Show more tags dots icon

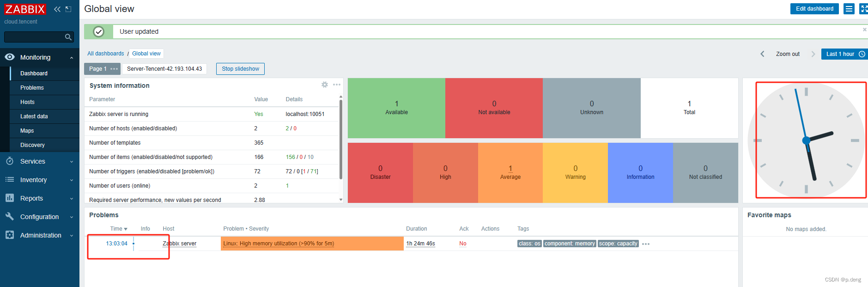click(x=646, y=244)
